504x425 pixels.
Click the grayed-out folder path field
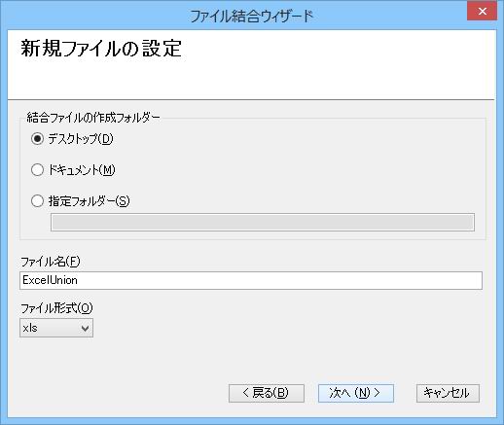263,223
